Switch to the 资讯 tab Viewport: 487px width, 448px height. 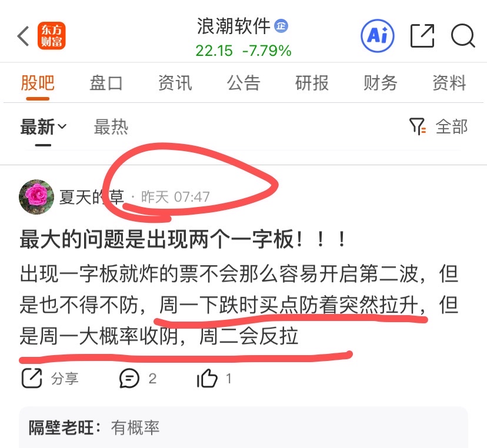pos(175,83)
